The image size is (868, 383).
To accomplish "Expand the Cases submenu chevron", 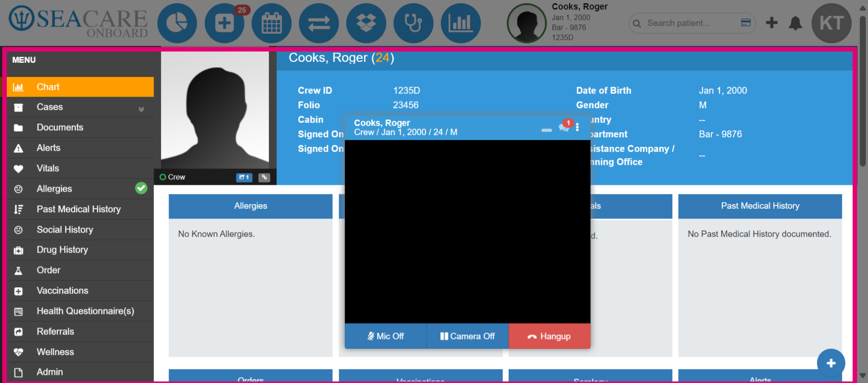I will 142,109.
